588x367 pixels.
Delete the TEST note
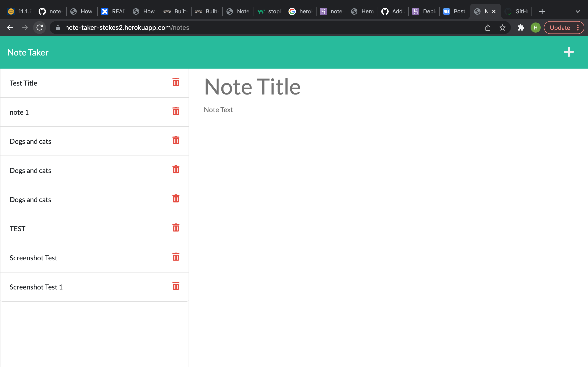coord(176,228)
